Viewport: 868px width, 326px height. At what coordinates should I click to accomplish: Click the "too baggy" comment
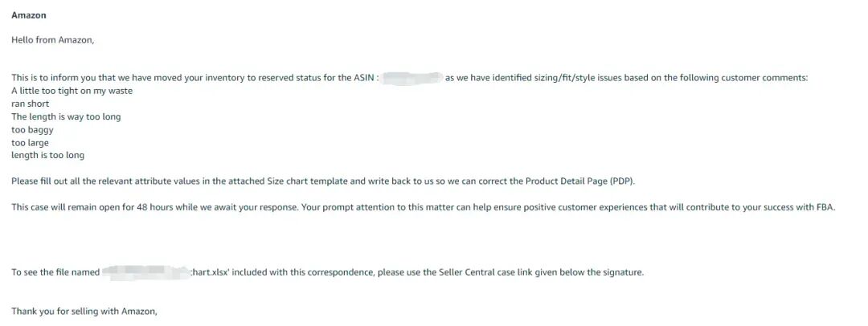pos(31,129)
